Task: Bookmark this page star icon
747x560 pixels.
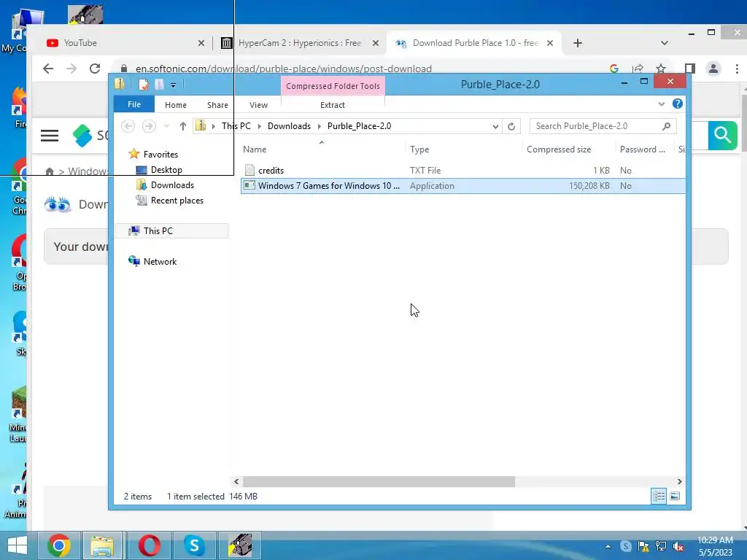Action: point(661,69)
